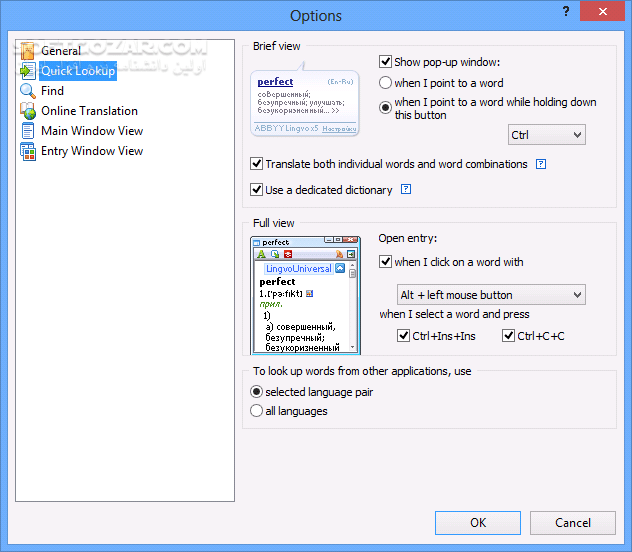Click the Entry Window View icon

coord(27,151)
